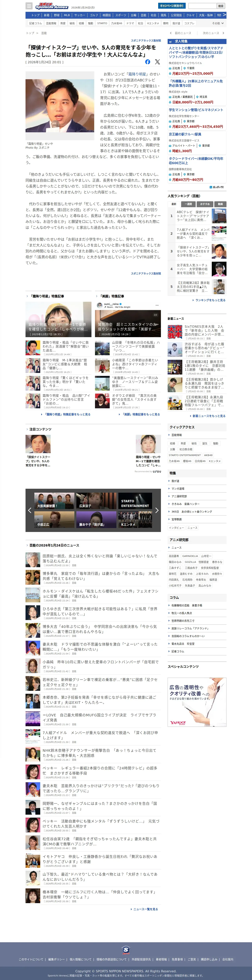252x980 pixels.
Task: Open 大阪・阪神 in main navigation
Action: [206, 15]
